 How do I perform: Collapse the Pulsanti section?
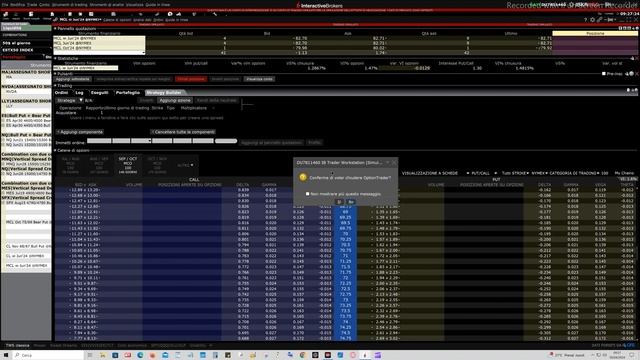[x=55, y=74]
